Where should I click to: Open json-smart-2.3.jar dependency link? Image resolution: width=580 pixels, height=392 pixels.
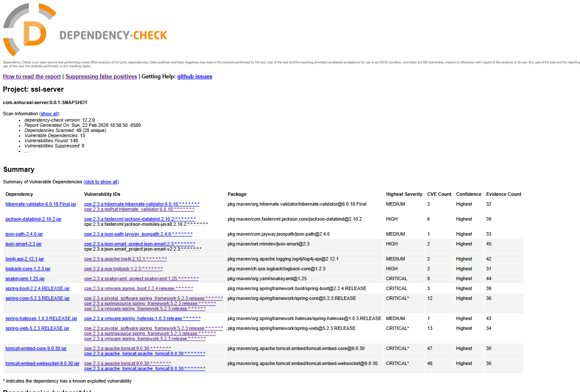[24, 244]
